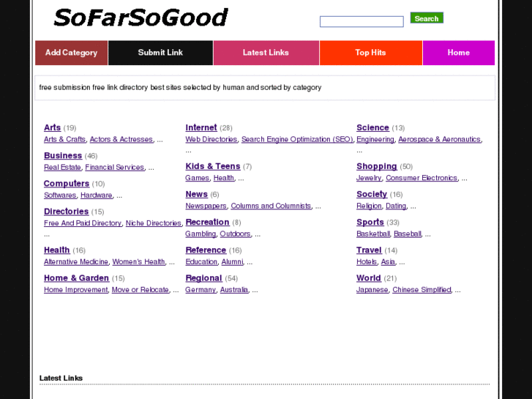This screenshot has height=399, width=532.
Task: Open Alternative Medicine subcategory
Action: (76, 262)
